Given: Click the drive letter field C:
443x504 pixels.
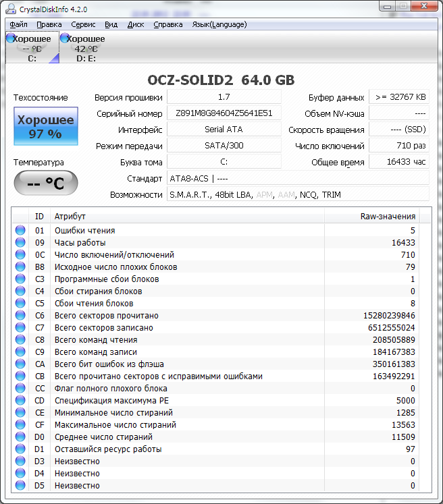Looking at the screenshot, I should (x=224, y=162).
